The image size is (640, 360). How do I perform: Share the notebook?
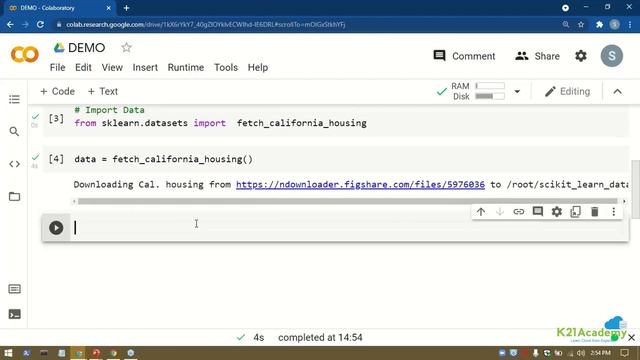(538, 56)
